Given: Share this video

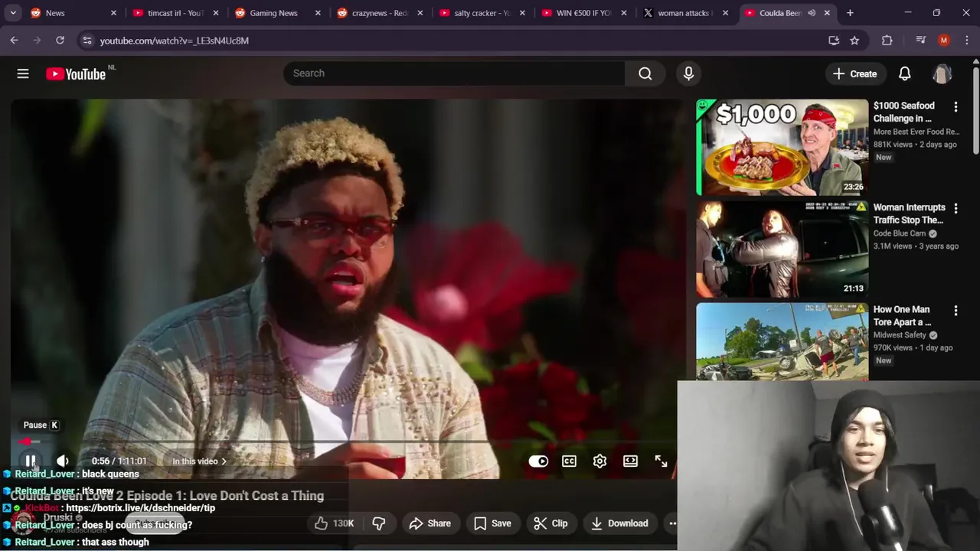Looking at the screenshot, I should 430,523.
